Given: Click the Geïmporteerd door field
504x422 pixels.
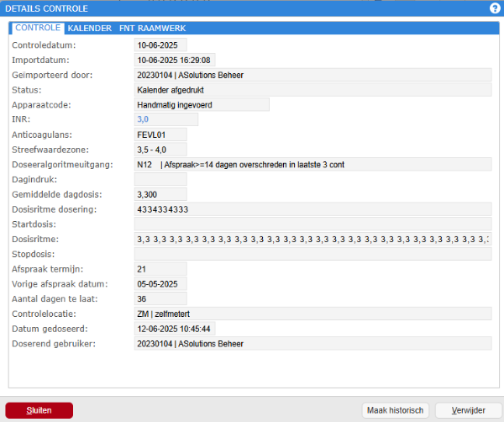Looking at the screenshot, I should [x=313, y=75].
